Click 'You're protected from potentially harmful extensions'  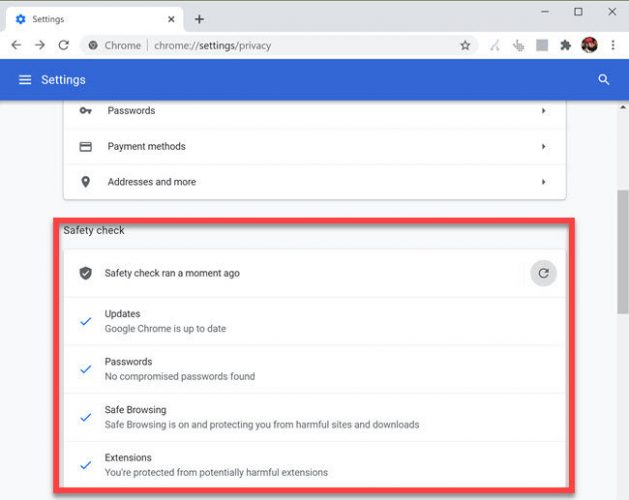(x=216, y=472)
